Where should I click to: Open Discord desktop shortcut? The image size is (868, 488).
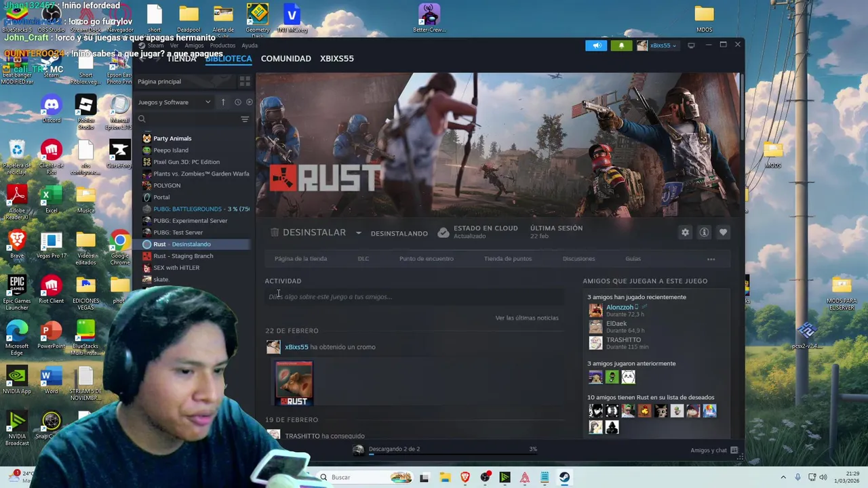pos(52,110)
